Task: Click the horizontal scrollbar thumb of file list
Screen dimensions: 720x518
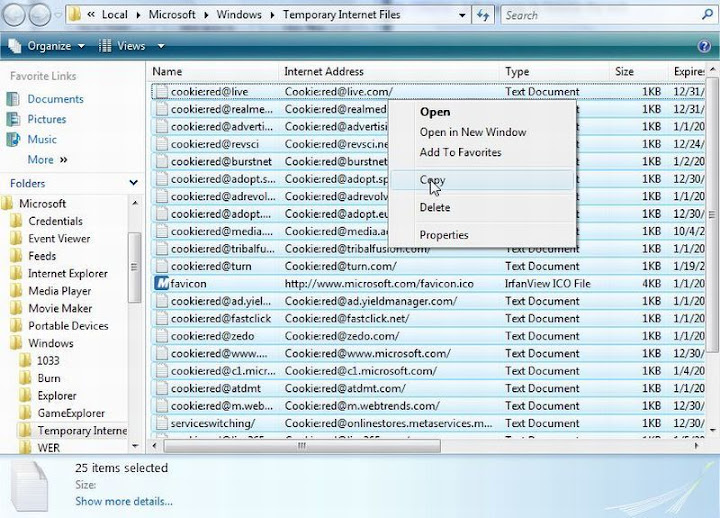Action: click(x=302, y=445)
